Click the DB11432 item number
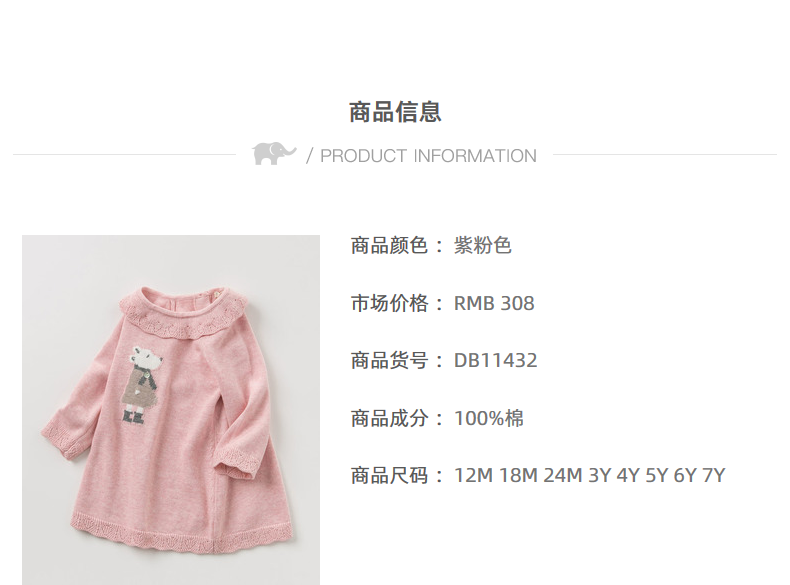Image resolution: width=790 pixels, height=585 pixels. pyautogui.click(x=496, y=361)
